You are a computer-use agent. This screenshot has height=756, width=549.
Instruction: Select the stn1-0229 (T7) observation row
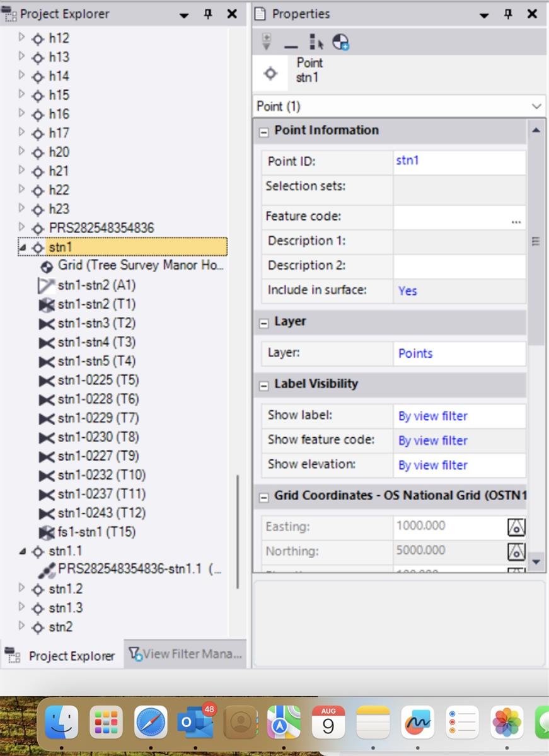pyautogui.click(x=98, y=418)
